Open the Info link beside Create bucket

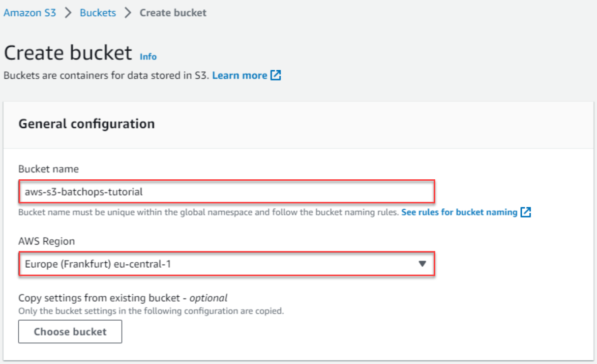tap(148, 56)
